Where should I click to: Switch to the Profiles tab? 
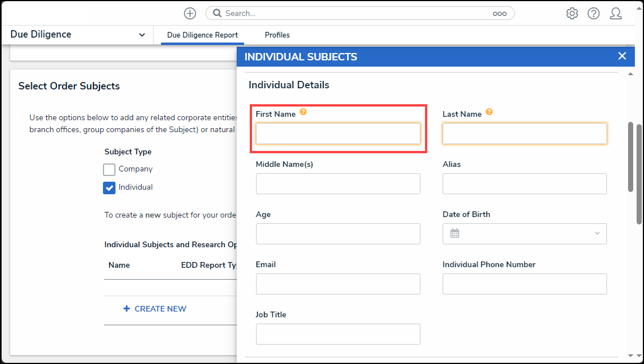pyautogui.click(x=277, y=35)
